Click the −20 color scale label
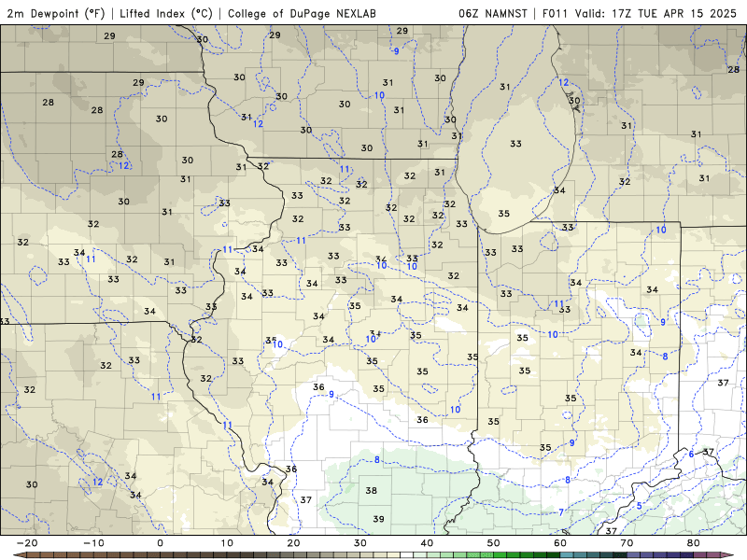This screenshot has width=747, height=560. [27, 543]
